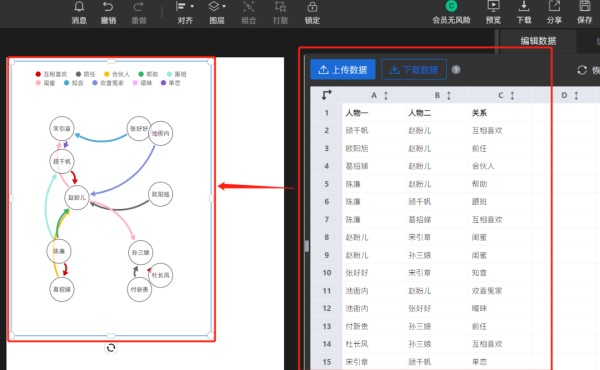This screenshot has height=370, width=600.
Task: Select the 池衙内 node in chart
Action: 161,133
